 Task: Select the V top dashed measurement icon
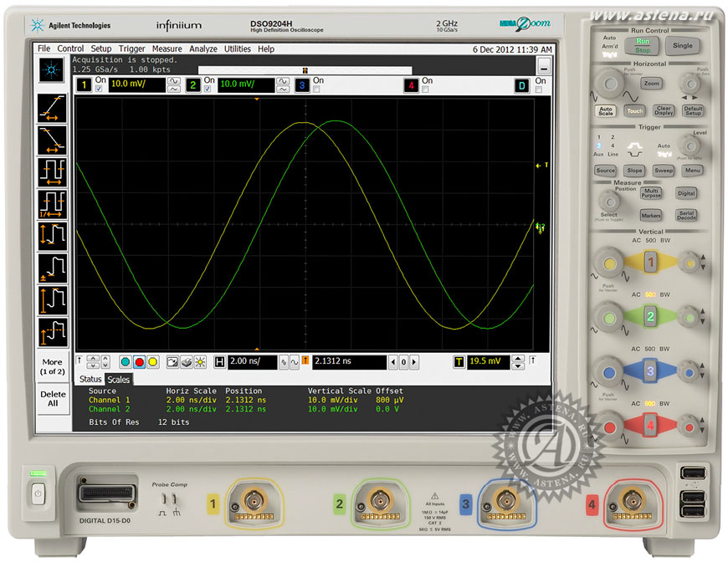pyautogui.click(x=52, y=332)
